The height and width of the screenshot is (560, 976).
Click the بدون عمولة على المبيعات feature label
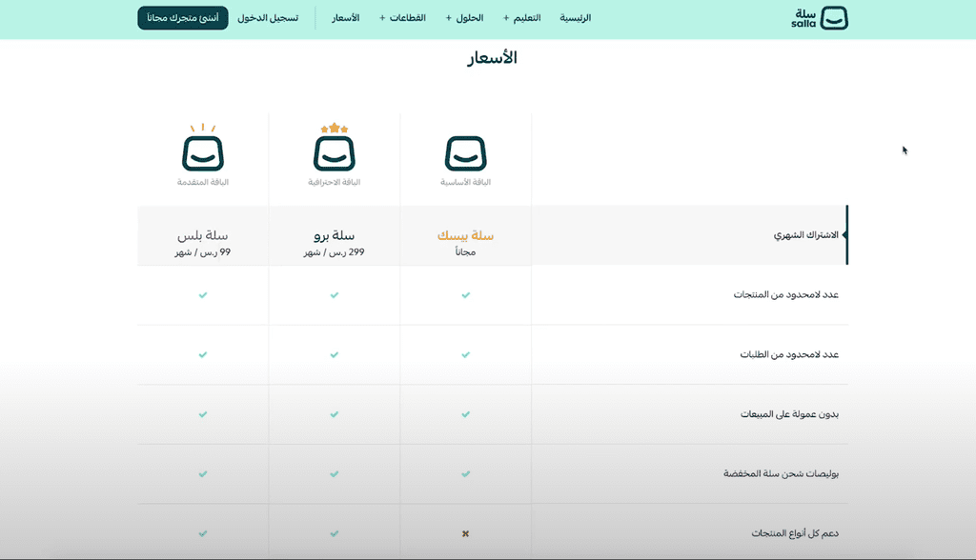(x=790, y=414)
